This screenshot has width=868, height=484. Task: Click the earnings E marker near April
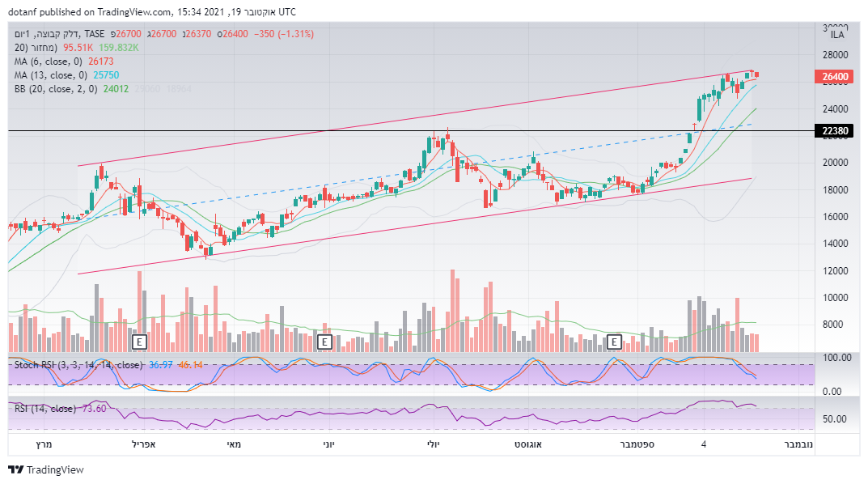click(x=139, y=342)
